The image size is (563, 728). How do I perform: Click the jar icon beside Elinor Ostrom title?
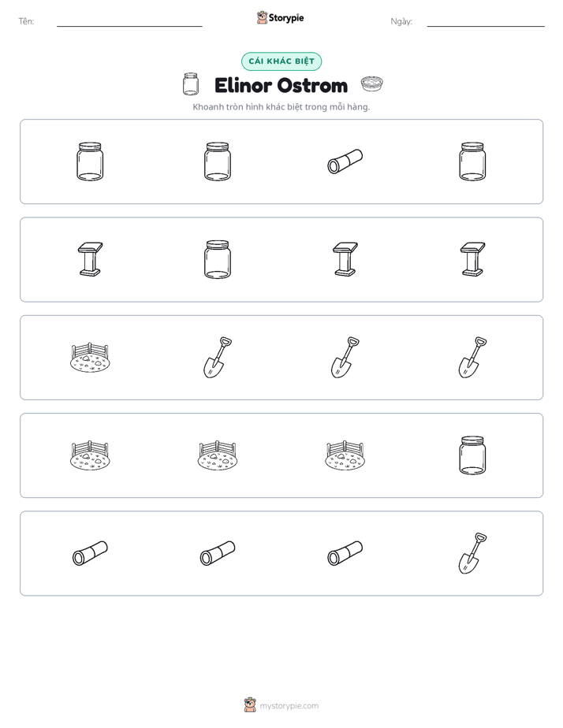click(191, 84)
